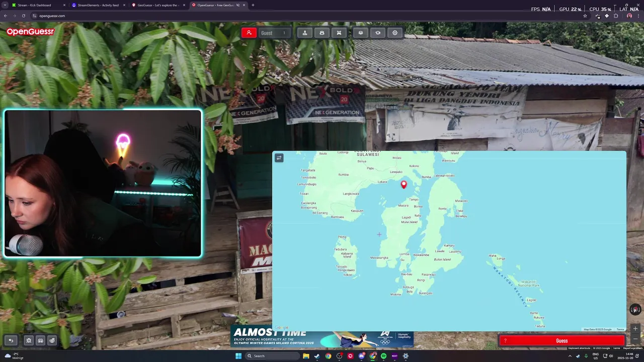Open the second layers icon in top toolbar
644x362 pixels.
point(378,33)
